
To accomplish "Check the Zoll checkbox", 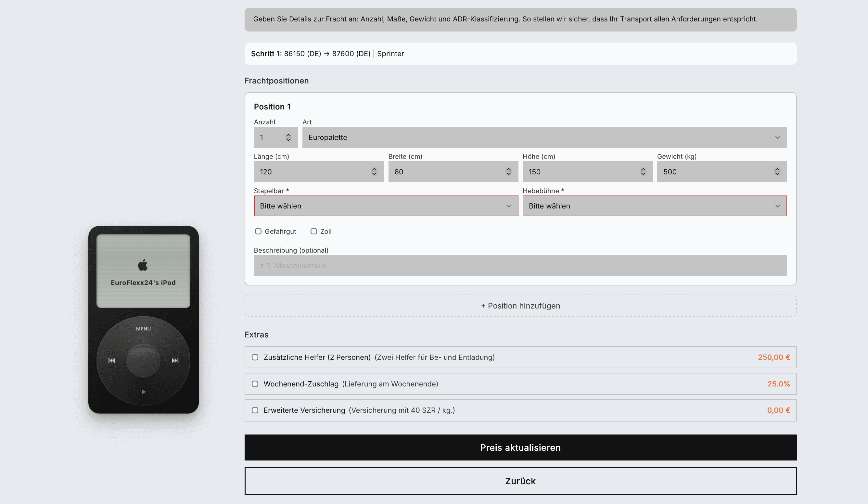I will [314, 231].
